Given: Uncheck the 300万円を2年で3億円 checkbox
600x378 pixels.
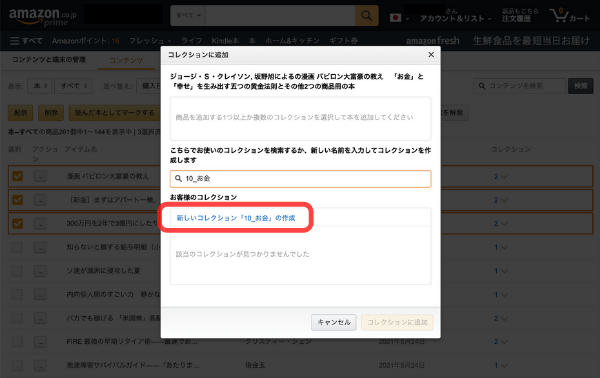Looking at the screenshot, I should coord(17,223).
